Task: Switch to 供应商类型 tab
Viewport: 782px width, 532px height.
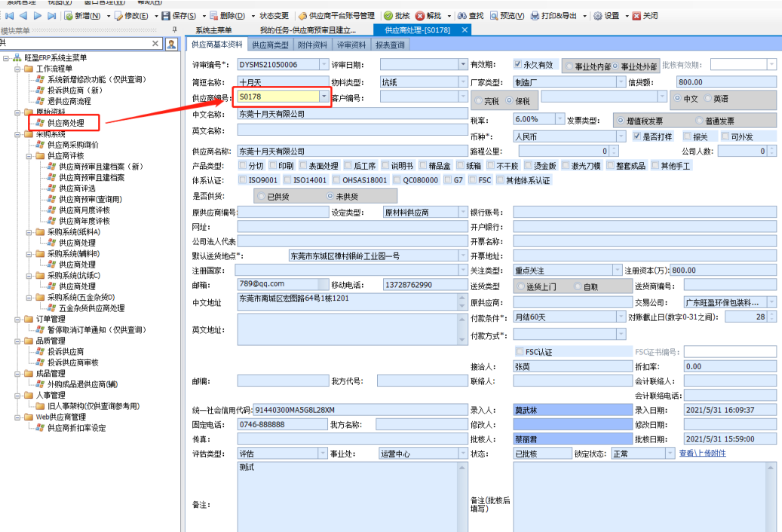Action: pyautogui.click(x=270, y=44)
